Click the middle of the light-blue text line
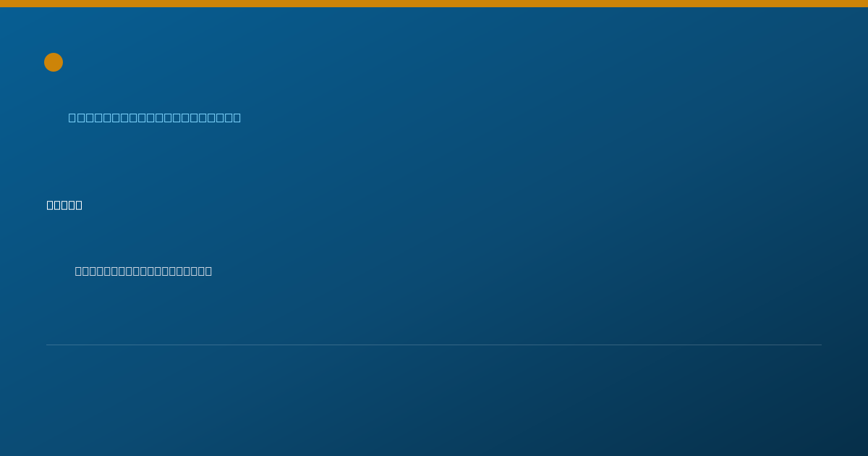 click(155, 117)
